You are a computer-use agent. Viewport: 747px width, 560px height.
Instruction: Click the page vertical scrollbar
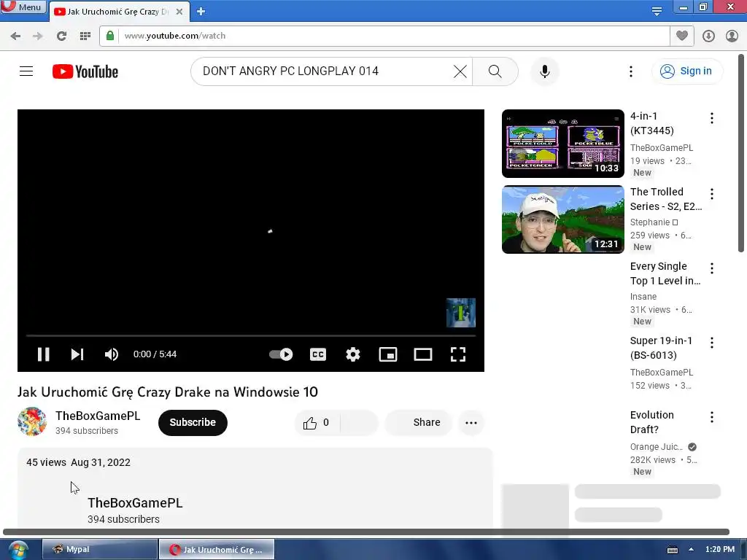741,153
